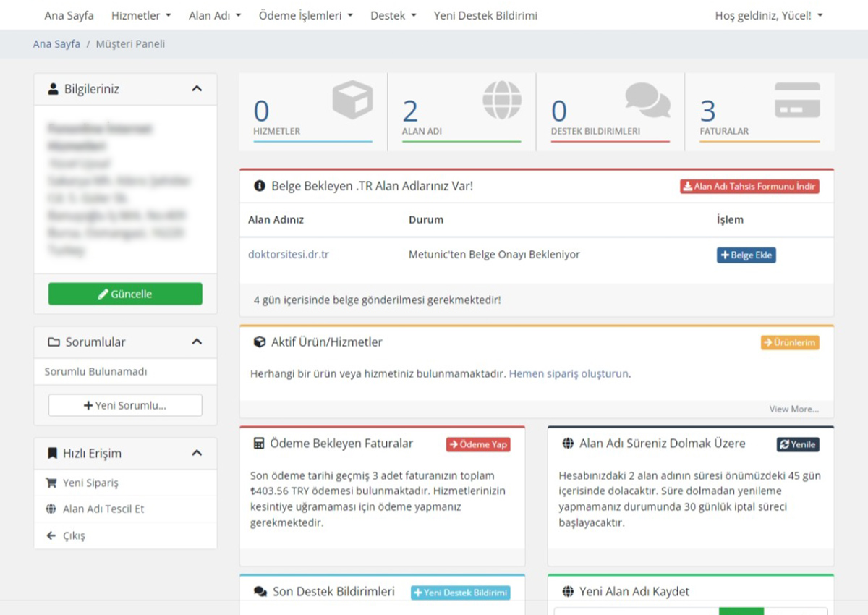Click the Ödeme Yap button

click(478, 444)
